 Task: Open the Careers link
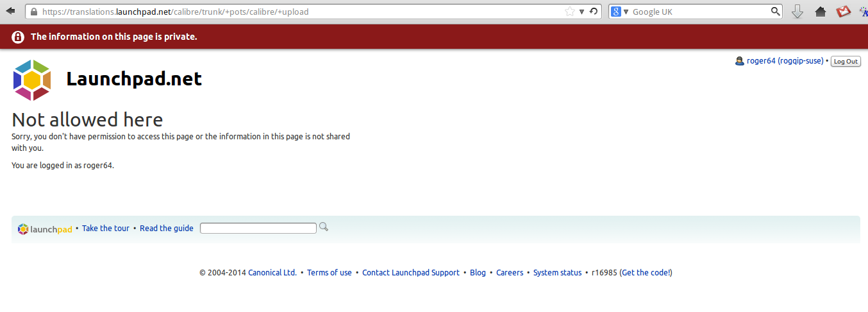coord(510,273)
